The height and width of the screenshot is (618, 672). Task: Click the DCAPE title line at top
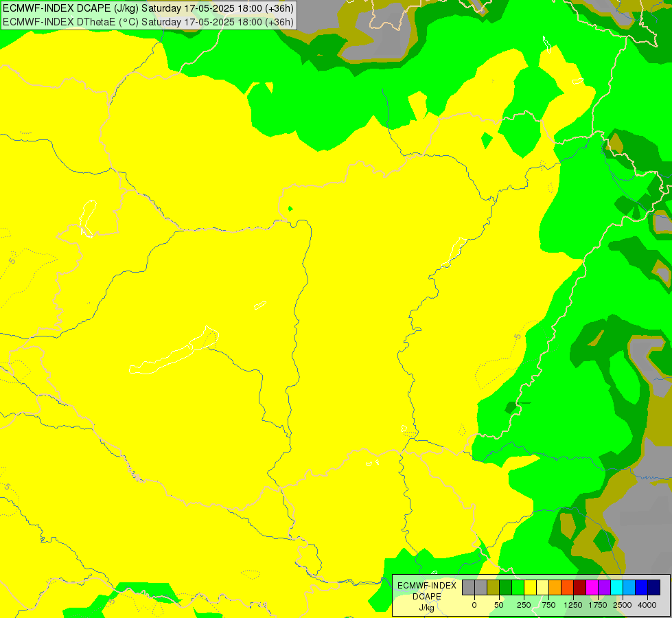pos(148,8)
